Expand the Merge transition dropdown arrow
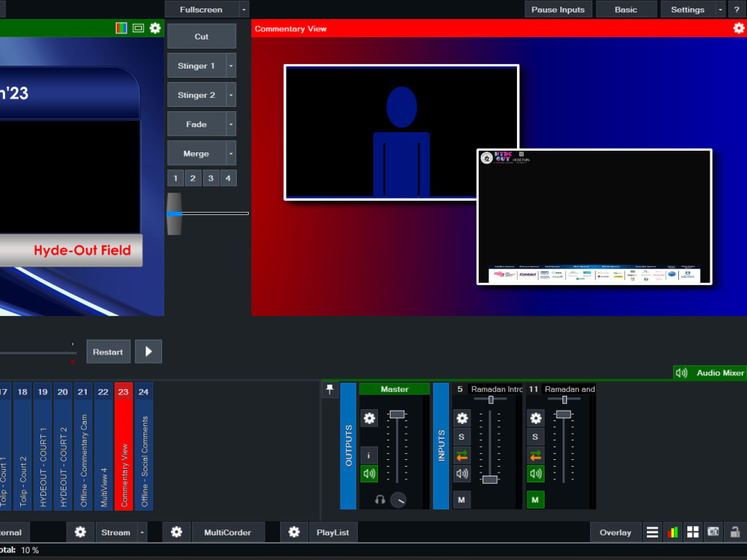This screenshot has height=560, width=747. 231,153
